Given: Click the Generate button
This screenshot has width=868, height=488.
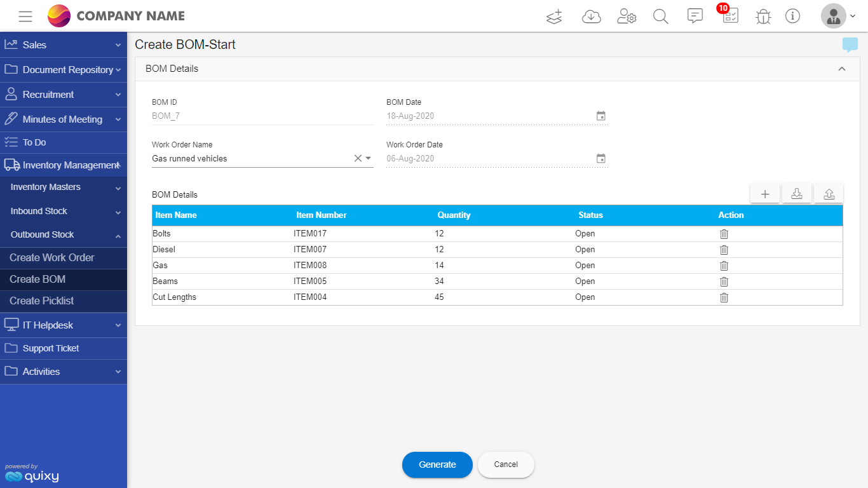Looking at the screenshot, I should click(437, 464).
